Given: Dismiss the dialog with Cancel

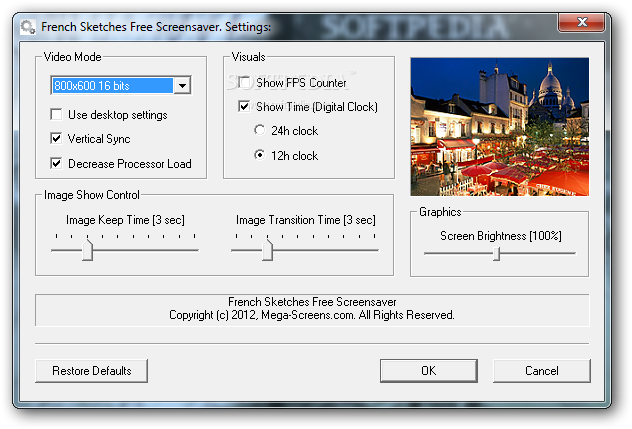Looking at the screenshot, I should coord(542,371).
